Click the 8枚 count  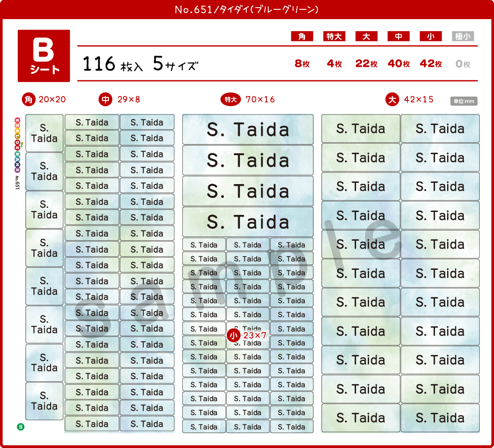[x=302, y=64]
